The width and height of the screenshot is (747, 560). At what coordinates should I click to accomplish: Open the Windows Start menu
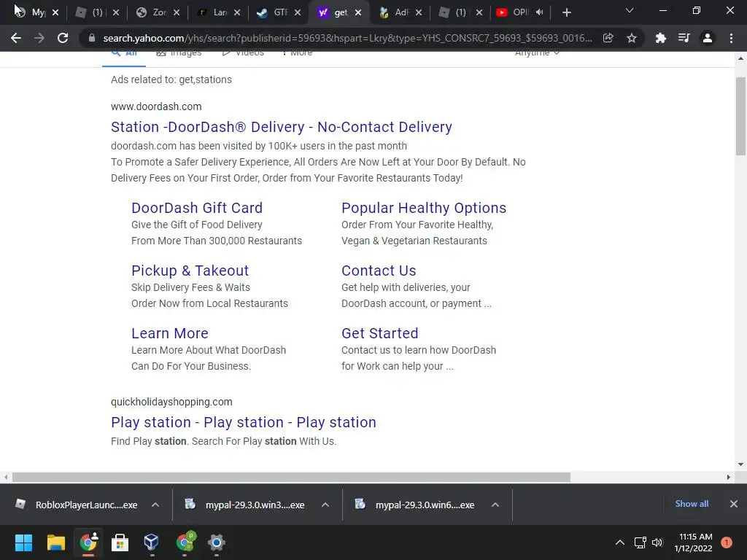click(23, 542)
